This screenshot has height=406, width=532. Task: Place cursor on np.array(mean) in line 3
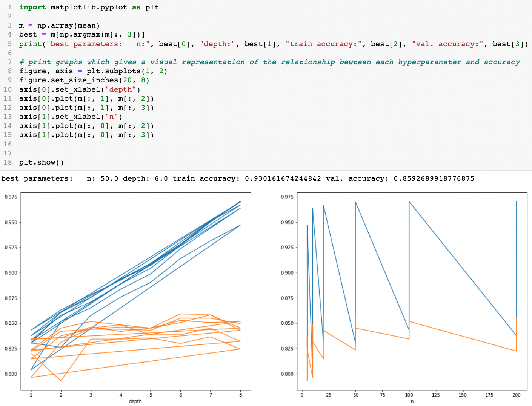click(x=68, y=25)
